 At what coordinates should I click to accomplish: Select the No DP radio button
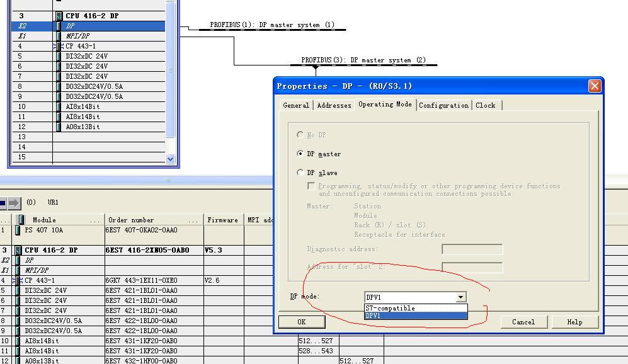(300, 135)
